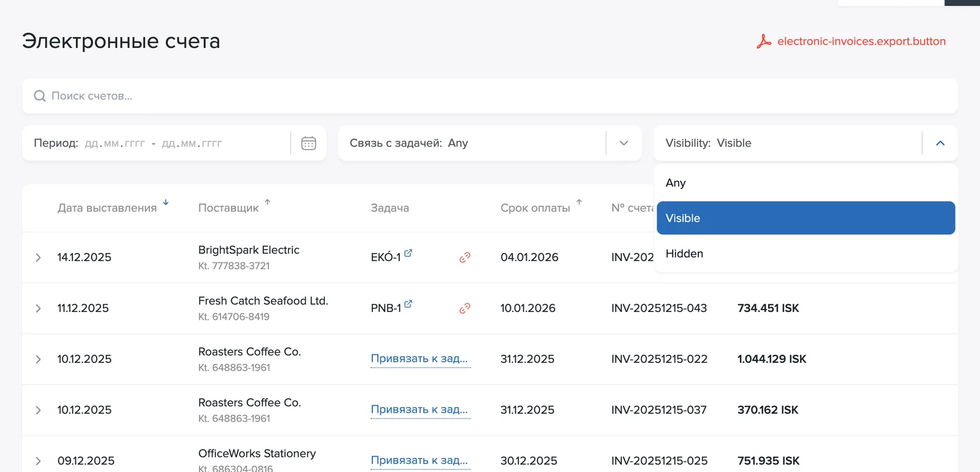The width and height of the screenshot is (980, 472).
Task: Expand the Roasters Coffee INV-20251215-037 row
Action: (38, 410)
